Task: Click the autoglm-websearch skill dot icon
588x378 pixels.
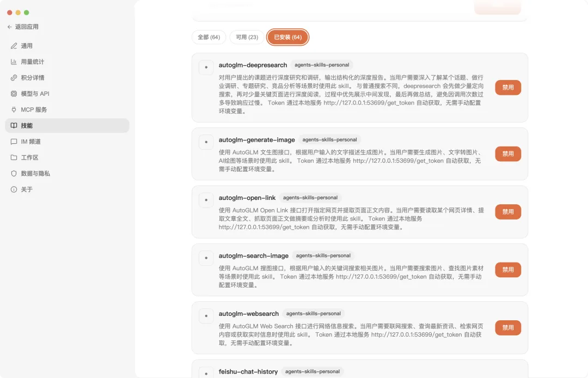Action: pyautogui.click(x=206, y=316)
